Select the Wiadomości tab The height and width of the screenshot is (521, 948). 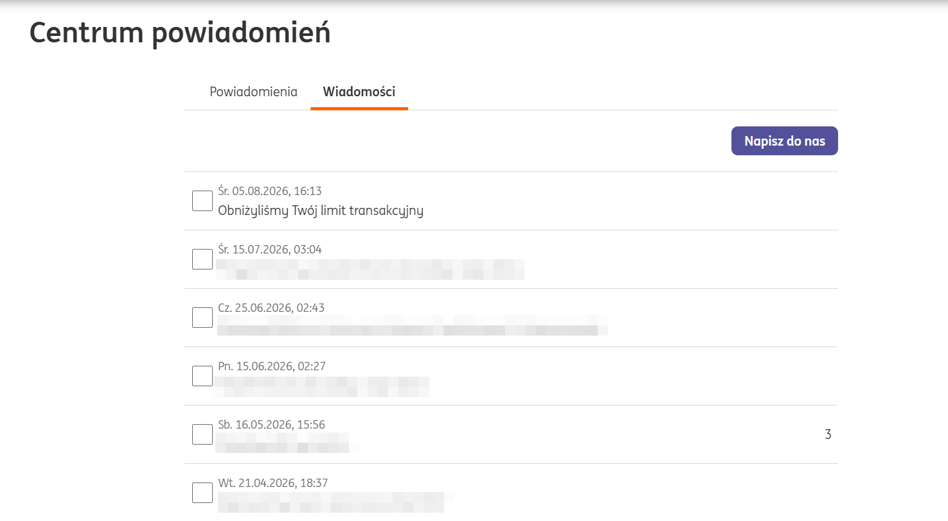coord(359,92)
